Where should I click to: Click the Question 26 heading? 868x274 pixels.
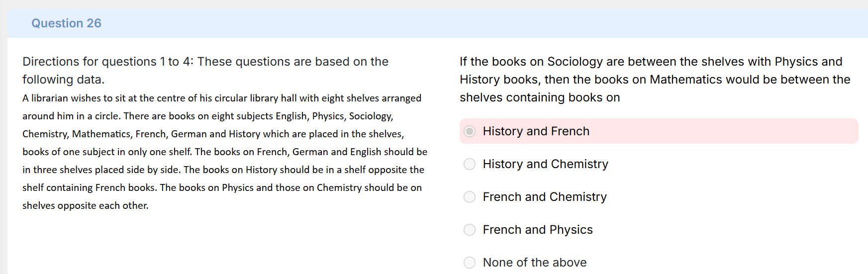(66, 23)
